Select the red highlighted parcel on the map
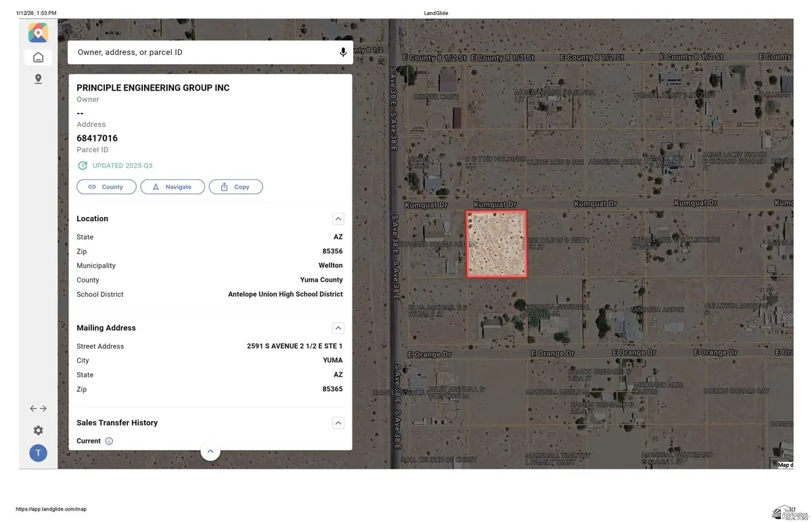This screenshot has height=522, width=812. pyautogui.click(x=497, y=244)
